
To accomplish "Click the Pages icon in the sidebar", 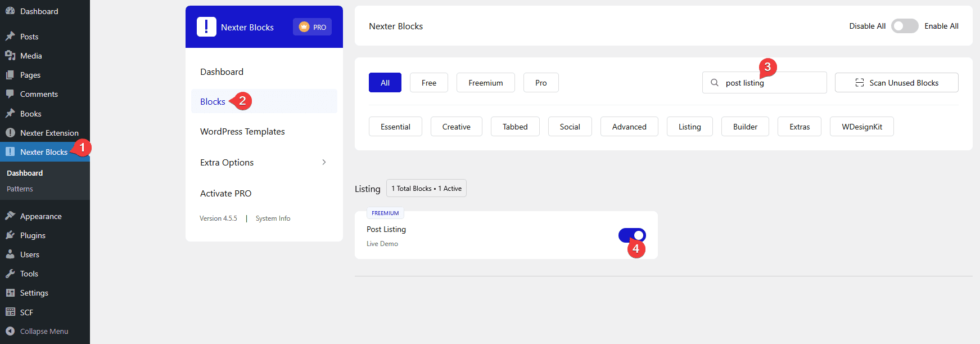I will tap(10, 75).
